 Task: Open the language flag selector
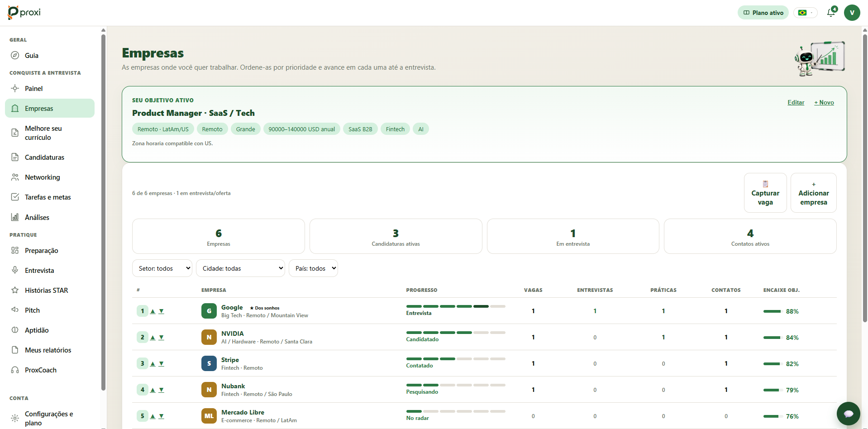806,13
